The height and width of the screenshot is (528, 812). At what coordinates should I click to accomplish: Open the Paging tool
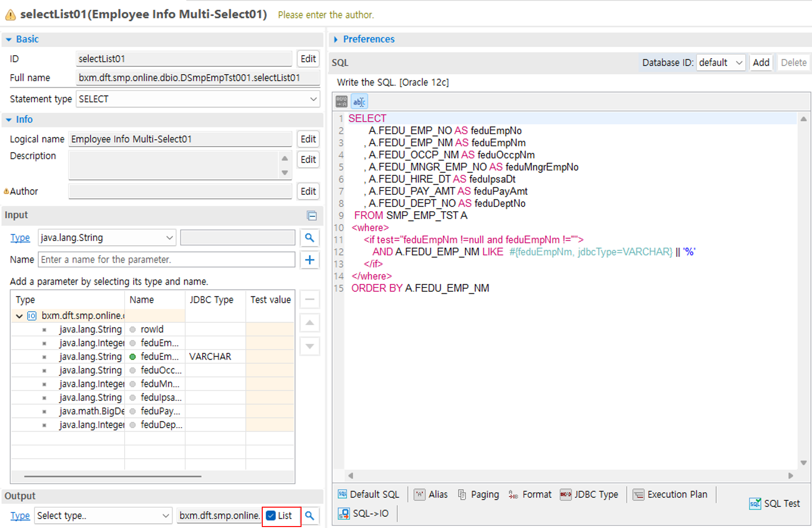coord(478,495)
